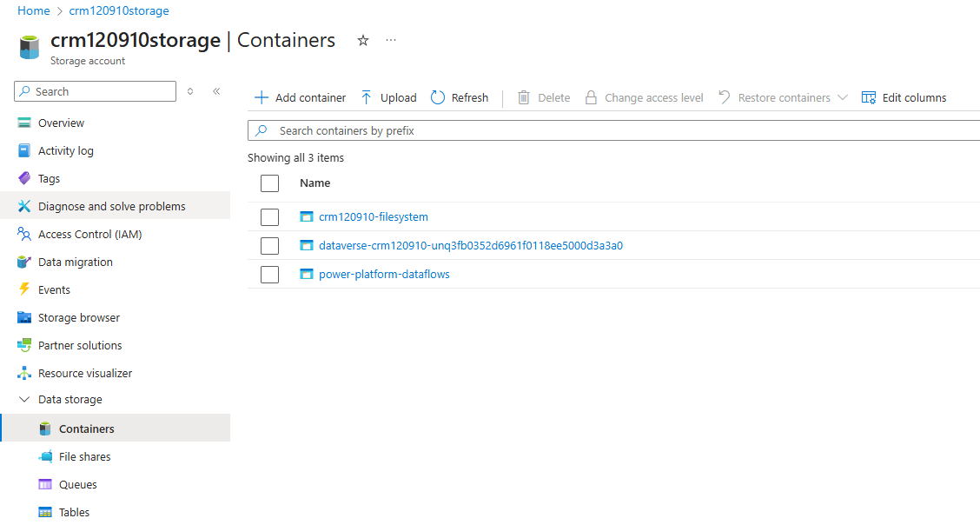Click in the sidebar Search field
The width and height of the screenshot is (980, 525).
pyautogui.click(x=95, y=91)
